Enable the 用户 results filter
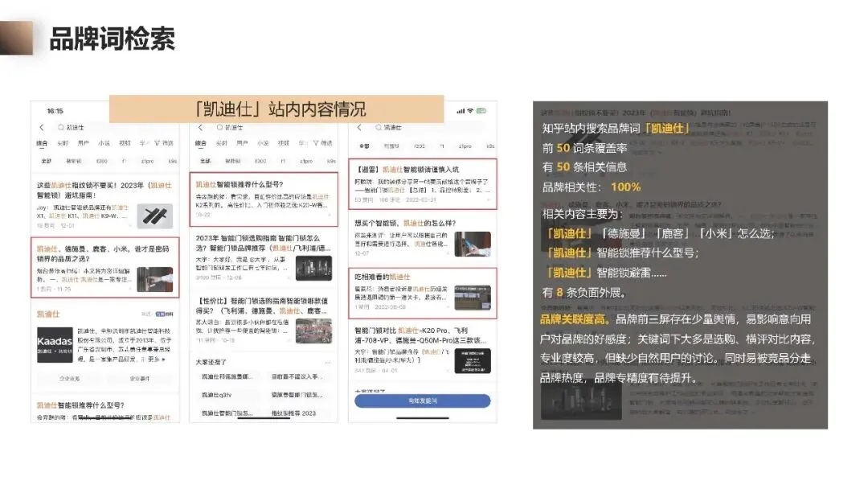This screenshot has height=489, width=868. click(x=84, y=143)
